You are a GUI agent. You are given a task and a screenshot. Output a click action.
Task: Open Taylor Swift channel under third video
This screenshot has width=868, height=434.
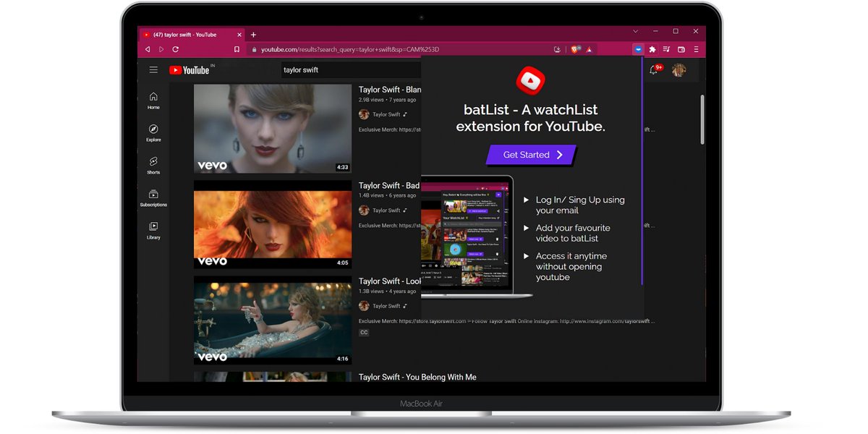[x=386, y=306]
